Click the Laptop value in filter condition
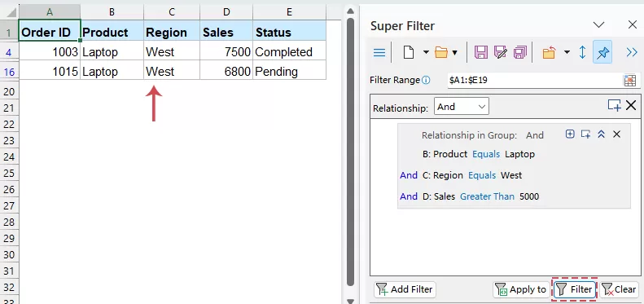This screenshot has height=304, width=644. pos(520,154)
